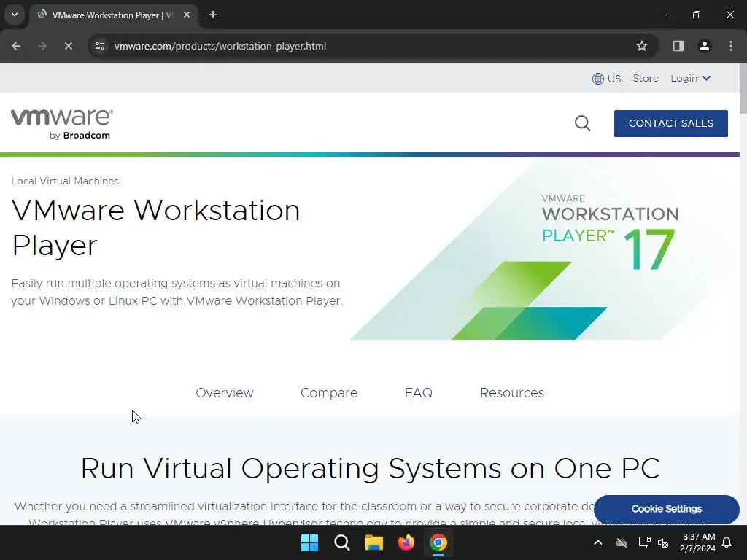Switch to the FAQ section tab
Screen dimensions: 747x560
(x=418, y=393)
